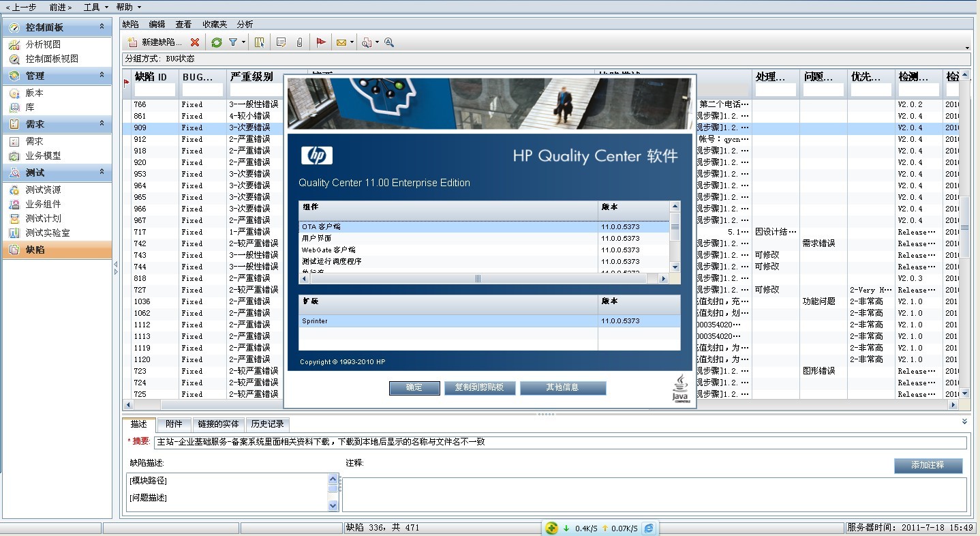This screenshot has width=980, height=536.
Task: Open the 查看 menu
Action: (x=183, y=24)
